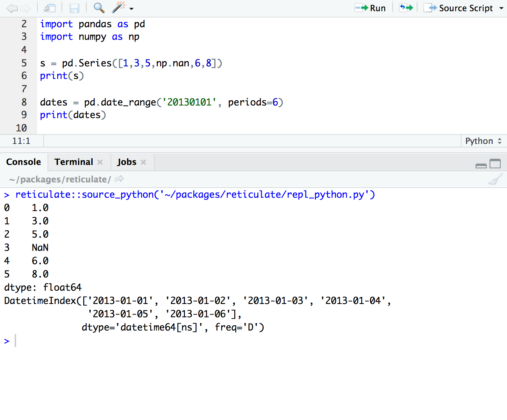Switch to the Terminal tab
The image size is (507, 420).
74,162
